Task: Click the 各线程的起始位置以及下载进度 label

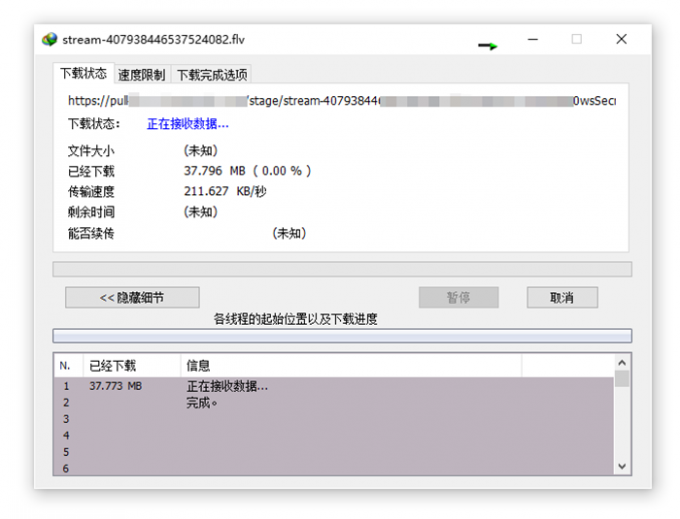Action: click(x=295, y=319)
